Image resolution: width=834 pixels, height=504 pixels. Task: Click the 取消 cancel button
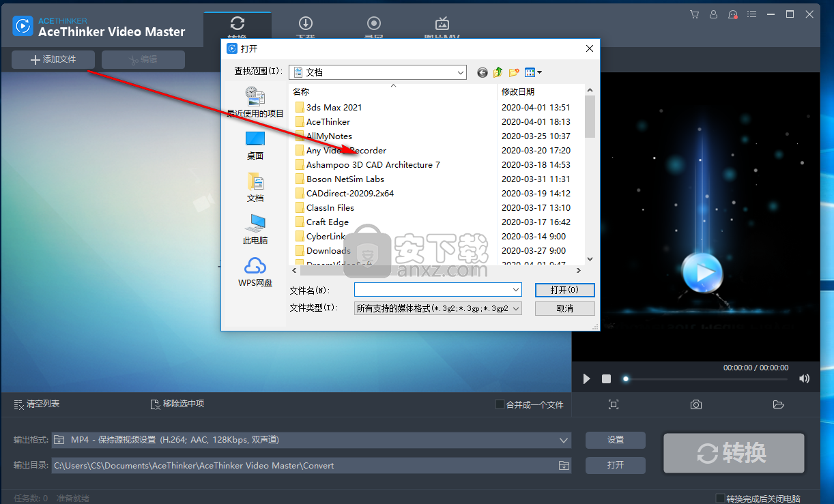point(565,308)
